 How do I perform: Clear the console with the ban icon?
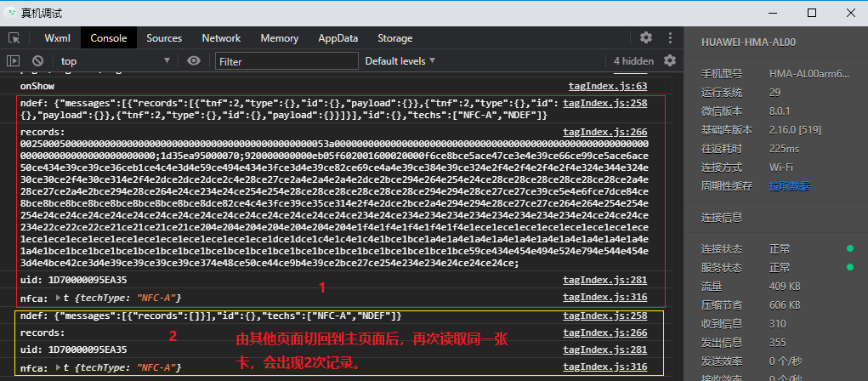click(x=37, y=61)
